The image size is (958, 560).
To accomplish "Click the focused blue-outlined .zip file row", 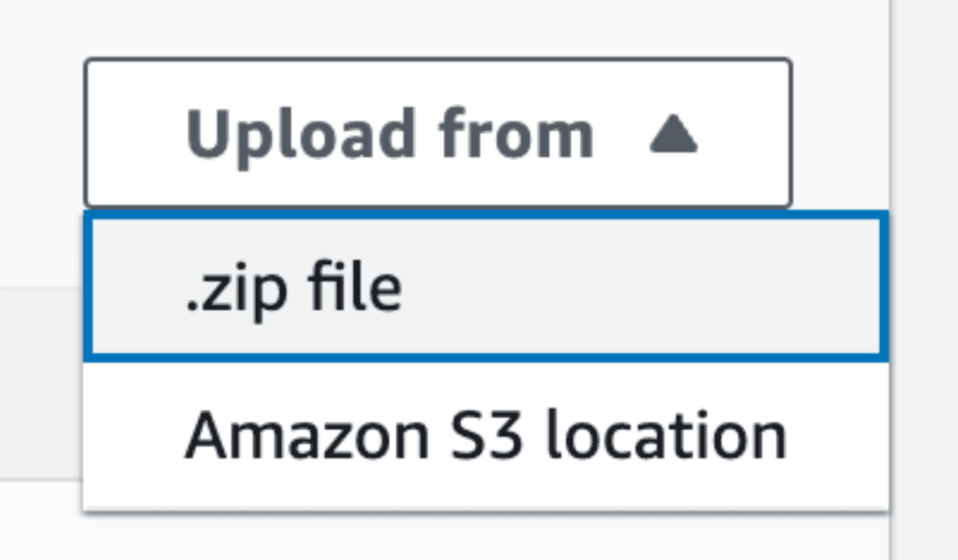I will 485,287.
